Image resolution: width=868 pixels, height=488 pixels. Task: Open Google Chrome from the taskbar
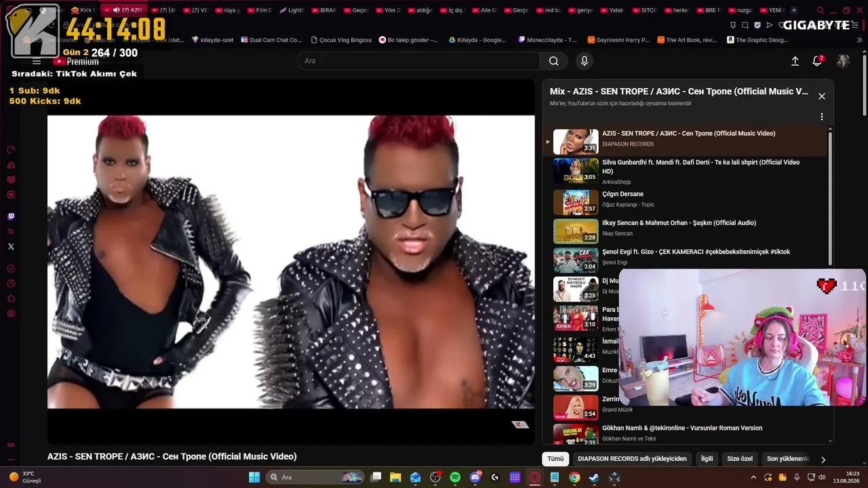pyautogui.click(x=574, y=477)
